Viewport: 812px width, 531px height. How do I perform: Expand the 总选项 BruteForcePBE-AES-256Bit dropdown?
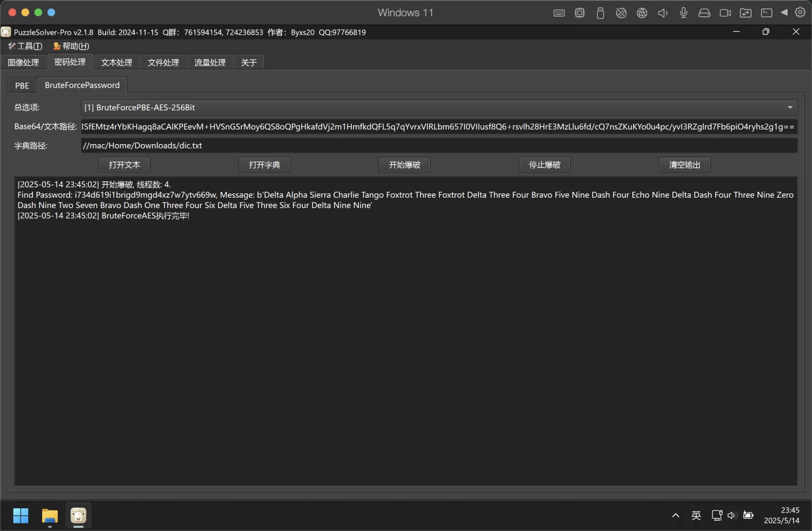[439, 107]
